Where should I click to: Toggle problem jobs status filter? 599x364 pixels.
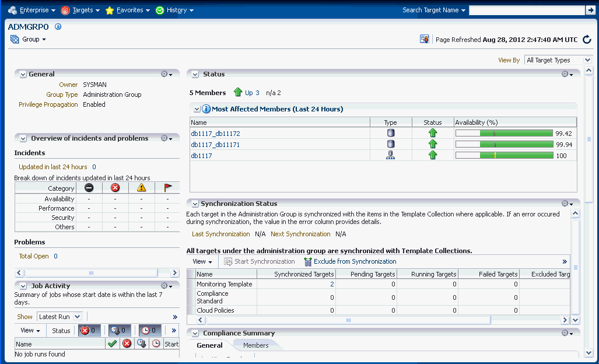coord(89,330)
